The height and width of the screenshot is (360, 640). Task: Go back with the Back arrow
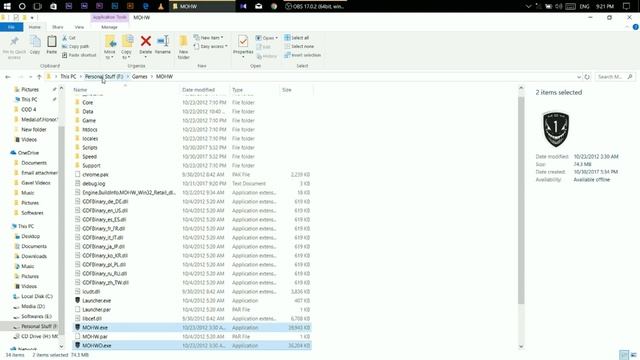8,77
